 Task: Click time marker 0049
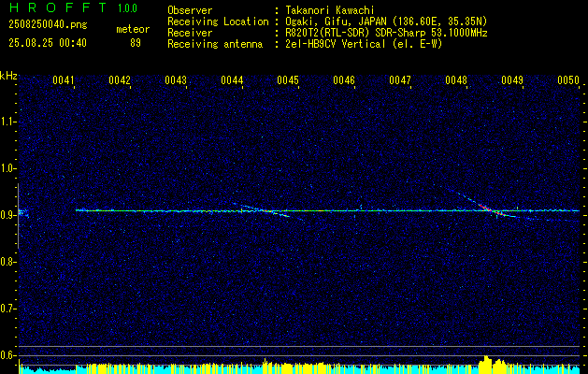(512, 80)
